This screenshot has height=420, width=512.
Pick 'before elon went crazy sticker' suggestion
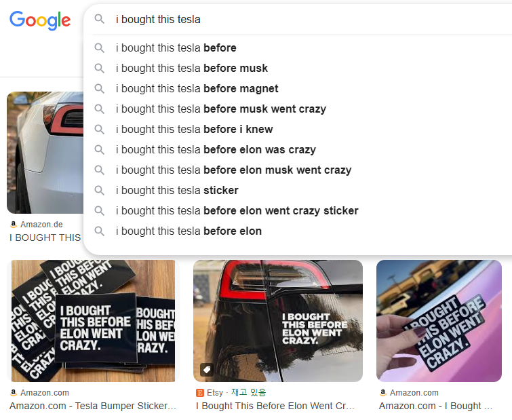(x=299, y=210)
